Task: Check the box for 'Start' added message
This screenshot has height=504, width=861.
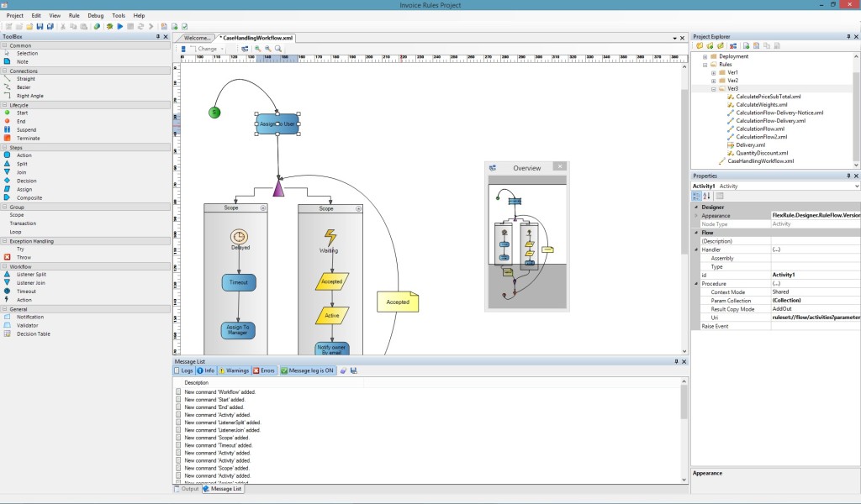Action: click(178, 400)
